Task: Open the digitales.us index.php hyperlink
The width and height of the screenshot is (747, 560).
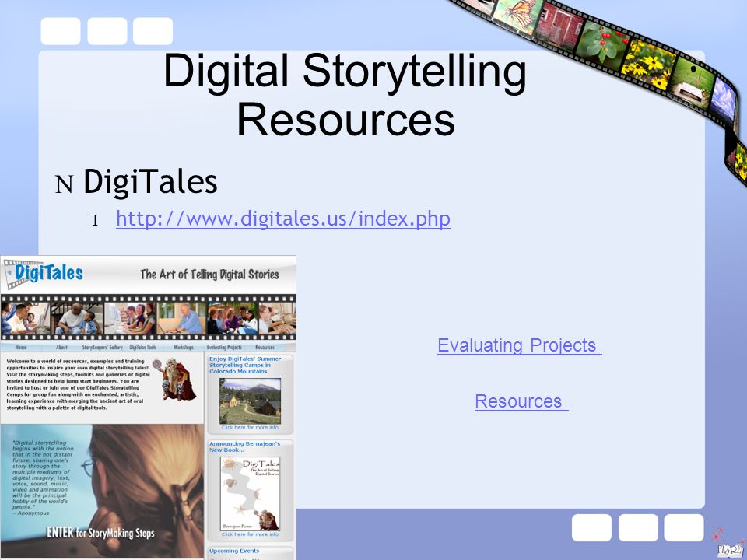Action: tap(283, 219)
